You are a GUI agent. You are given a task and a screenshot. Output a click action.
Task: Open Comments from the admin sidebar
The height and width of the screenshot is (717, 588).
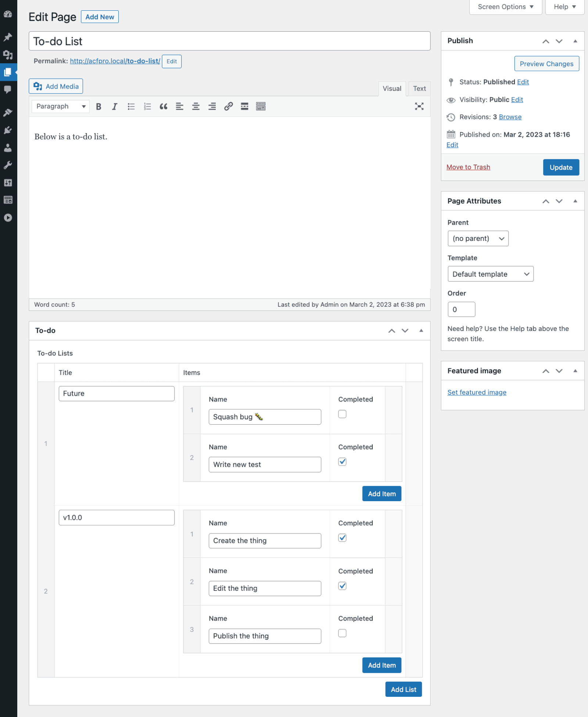8,90
